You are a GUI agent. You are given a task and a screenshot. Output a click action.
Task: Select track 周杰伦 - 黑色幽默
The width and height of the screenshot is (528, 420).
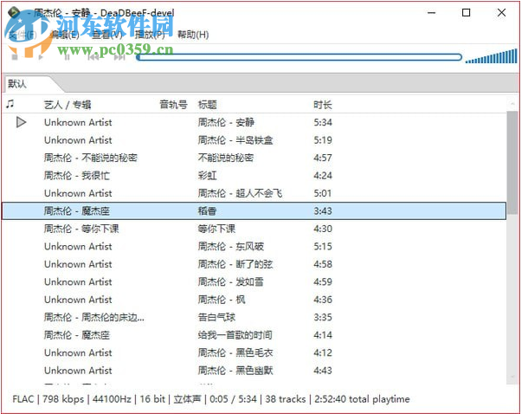point(235,372)
